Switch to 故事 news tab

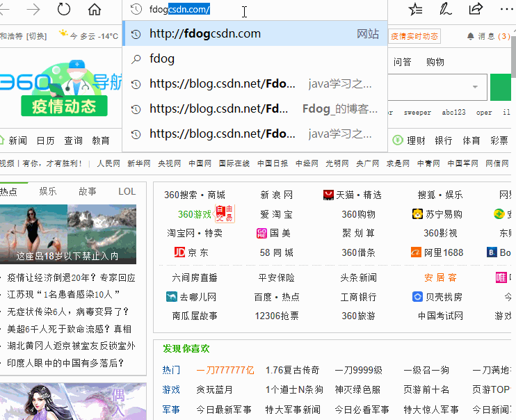coord(88,191)
